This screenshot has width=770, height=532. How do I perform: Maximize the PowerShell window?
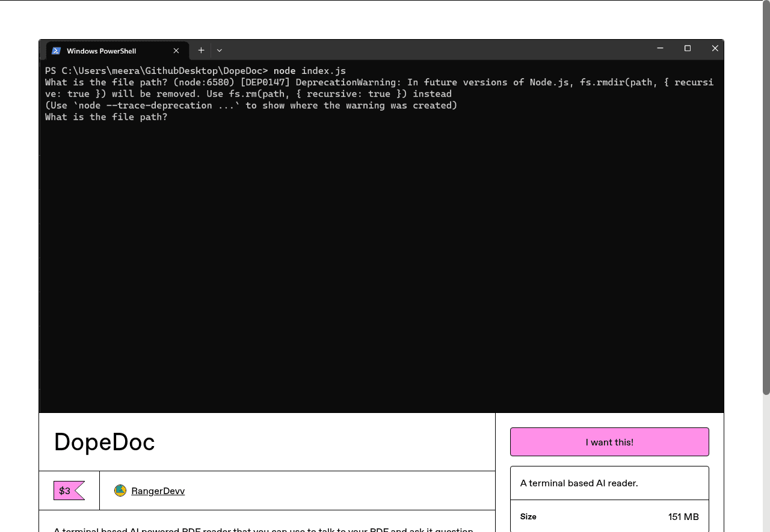[x=688, y=49]
